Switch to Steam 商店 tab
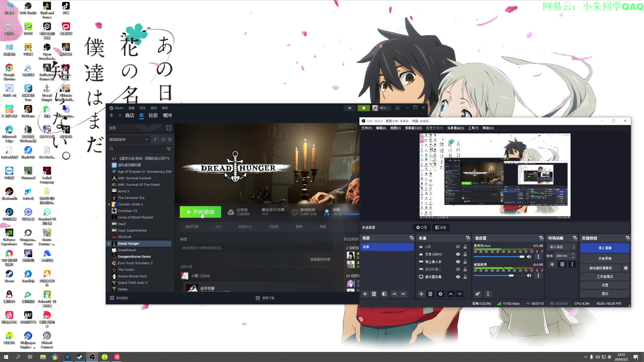Viewport: 644px width, 362px height. coord(129,115)
